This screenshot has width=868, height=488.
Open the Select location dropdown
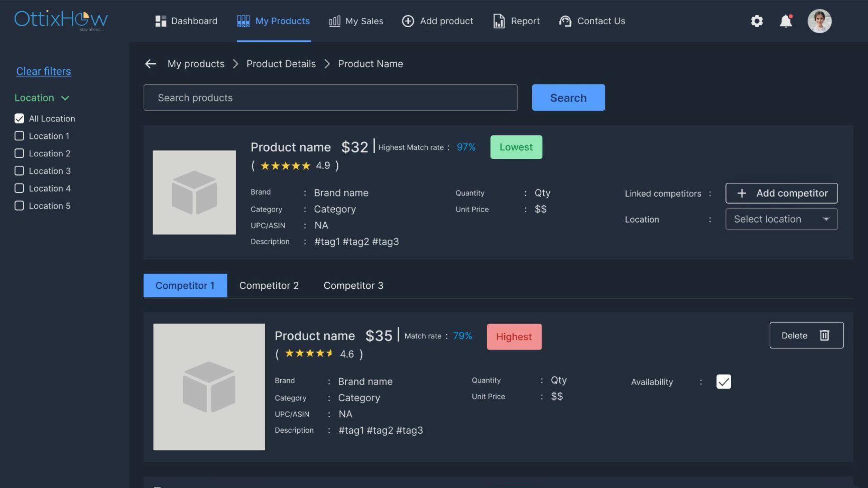781,219
